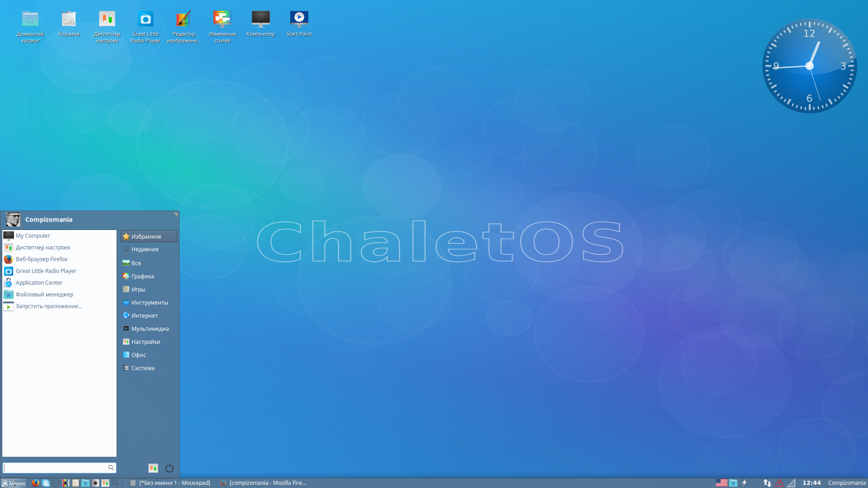Open Application Center from menu favorites

click(x=60, y=282)
